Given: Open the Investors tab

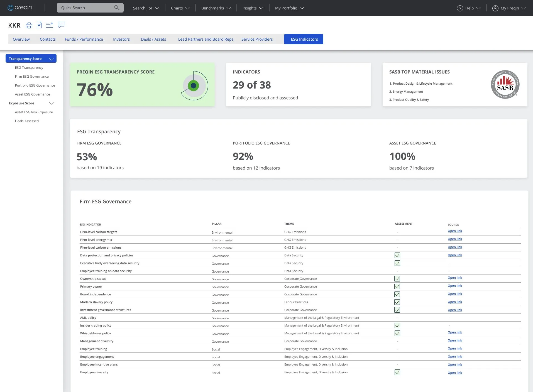Looking at the screenshot, I should point(121,39).
